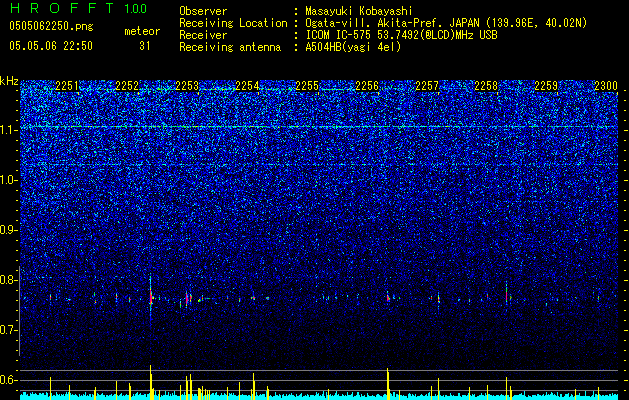Click the date stamp 05.05.06 22:50
The height and width of the screenshot is (400, 629).
[x=51, y=46]
